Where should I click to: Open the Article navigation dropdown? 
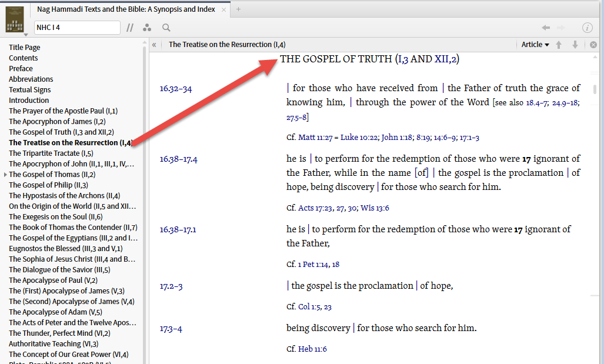click(x=535, y=45)
